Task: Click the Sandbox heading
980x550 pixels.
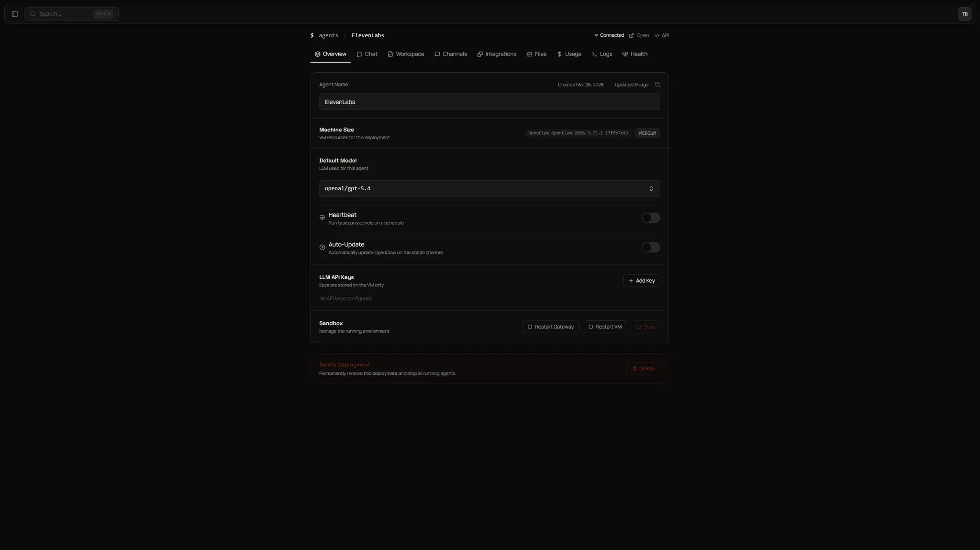Action: pyautogui.click(x=331, y=323)
